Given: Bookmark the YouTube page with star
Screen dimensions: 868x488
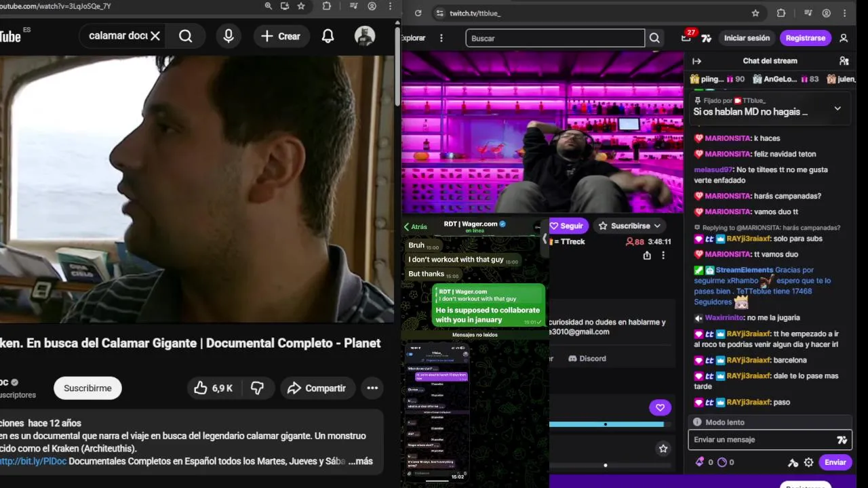Looking at the screenshot, I should [x=301, y=6].
